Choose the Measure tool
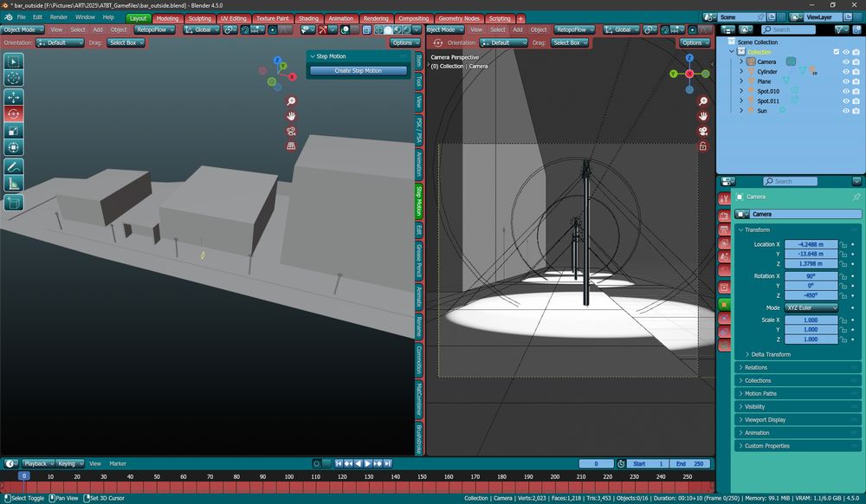 [x=14, y=184]
